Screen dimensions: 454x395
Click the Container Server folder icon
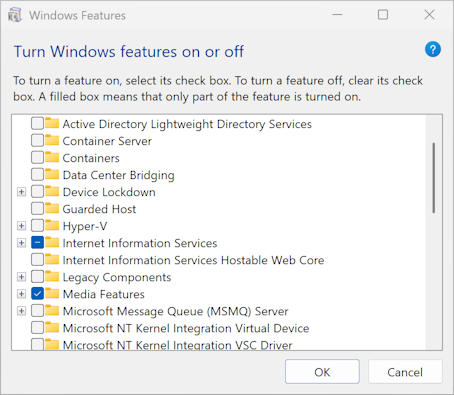click(52, 140)
